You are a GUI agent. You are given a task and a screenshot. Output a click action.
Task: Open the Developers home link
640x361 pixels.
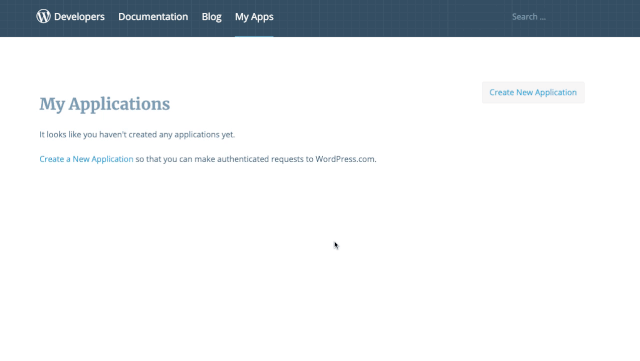[x=79, y=17]
